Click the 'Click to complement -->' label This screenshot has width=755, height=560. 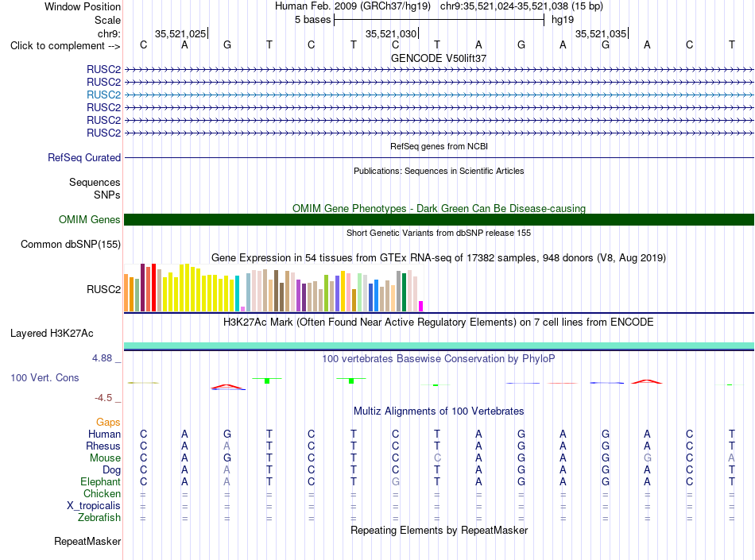(65, 46)
